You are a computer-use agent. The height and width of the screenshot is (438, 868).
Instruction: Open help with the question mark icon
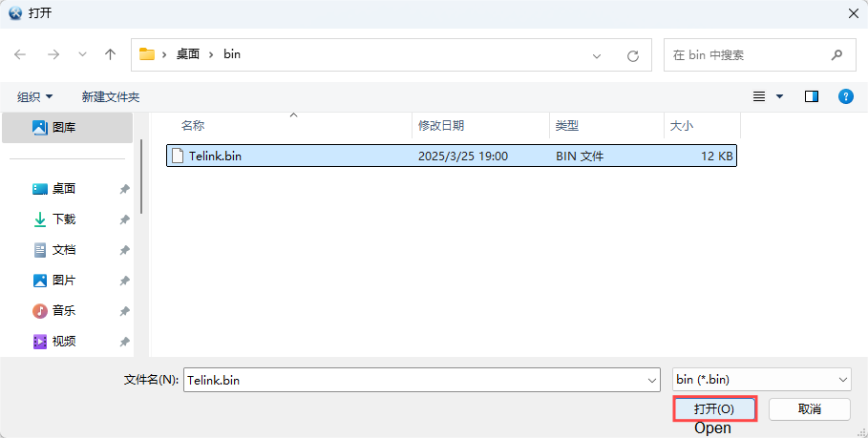point(846,96)
